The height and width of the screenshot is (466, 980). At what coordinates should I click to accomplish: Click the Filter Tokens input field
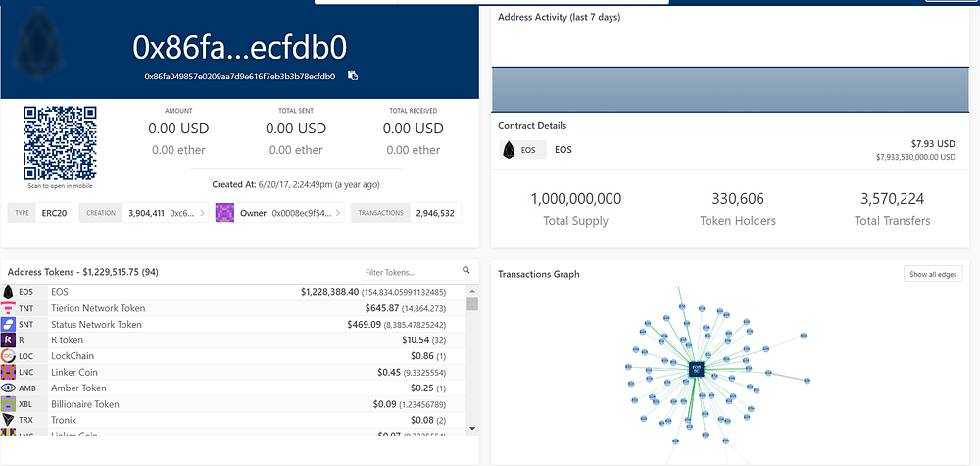click(x=412, y=272)
